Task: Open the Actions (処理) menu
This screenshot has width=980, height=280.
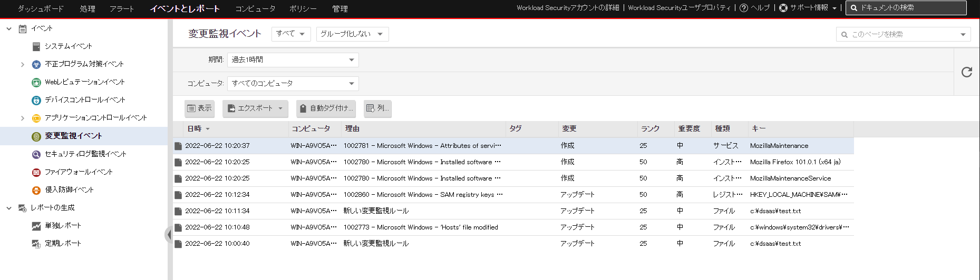Action: (88, 8)
